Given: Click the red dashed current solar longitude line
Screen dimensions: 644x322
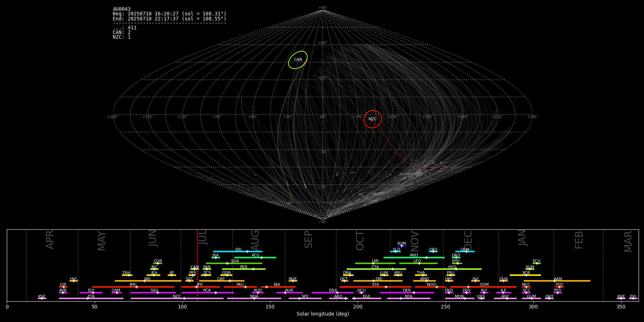Looking at the screenshot, I should pyautogui.click(x=197, y=265).
